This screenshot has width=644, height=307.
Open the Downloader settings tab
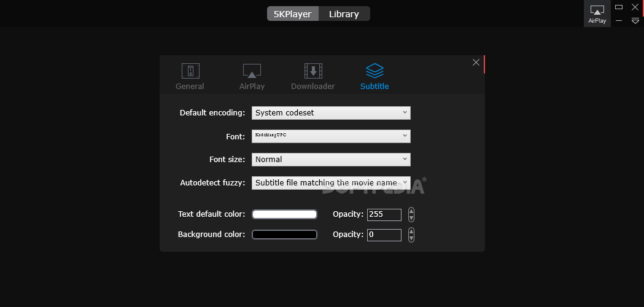313,77
